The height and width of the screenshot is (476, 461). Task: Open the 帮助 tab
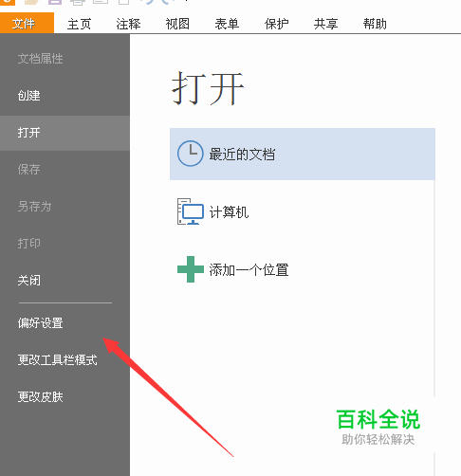point(375,24)
